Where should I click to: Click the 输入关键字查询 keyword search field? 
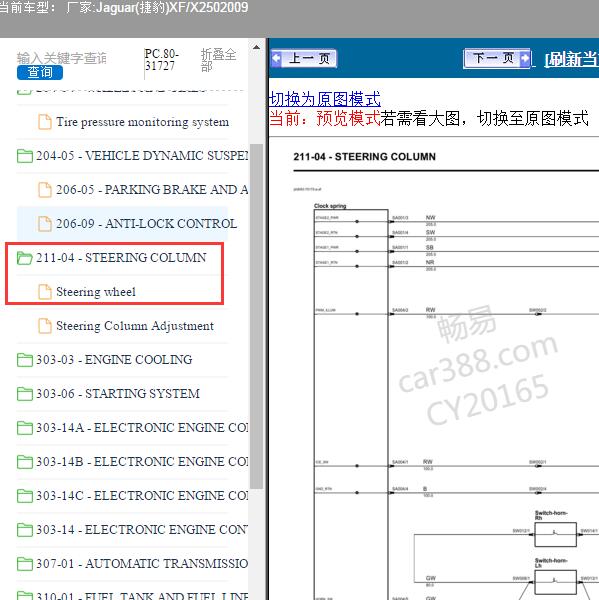pos(62,58)
